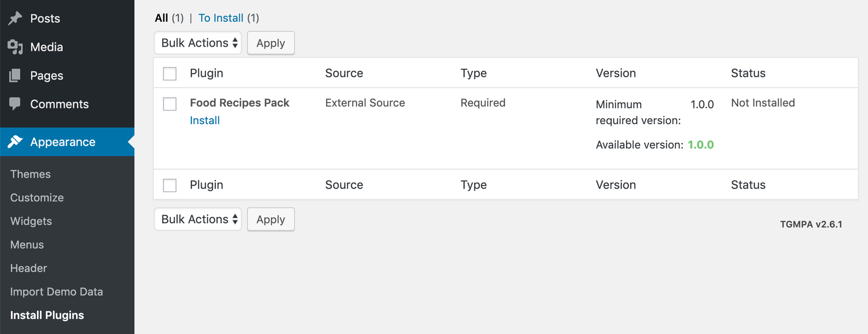Toggle the select-all checkbox in table footer
Viewport: 868px width, 334px height.
click(170, 185)
